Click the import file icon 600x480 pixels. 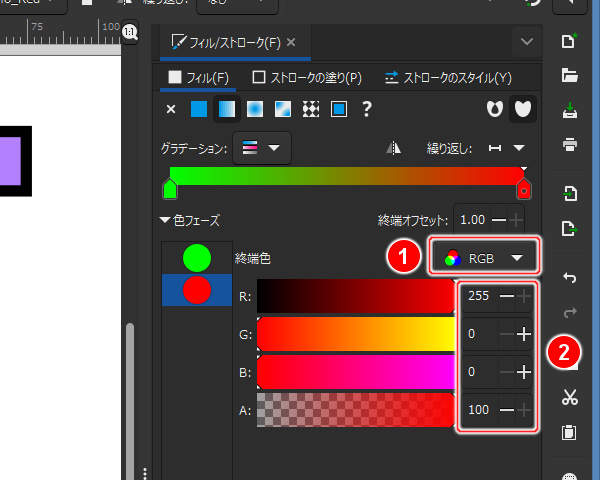tap(569, 194)
